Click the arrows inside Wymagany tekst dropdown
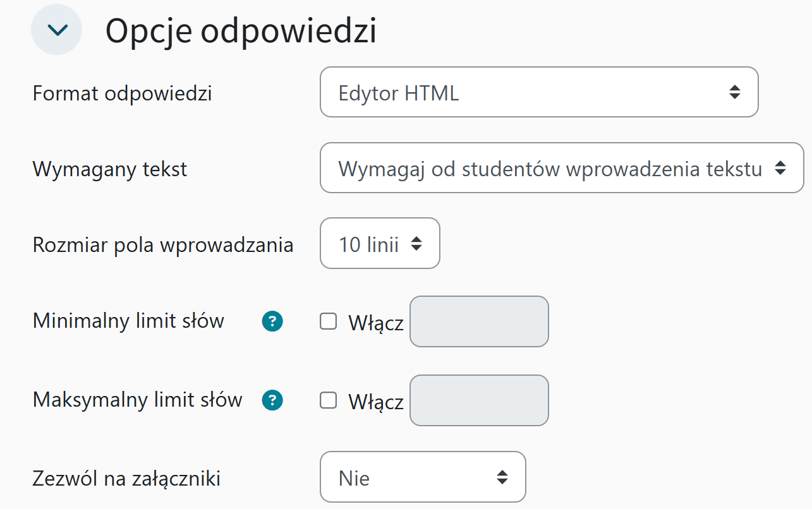The height and width of the screenshot is (509, 812). 782,167
